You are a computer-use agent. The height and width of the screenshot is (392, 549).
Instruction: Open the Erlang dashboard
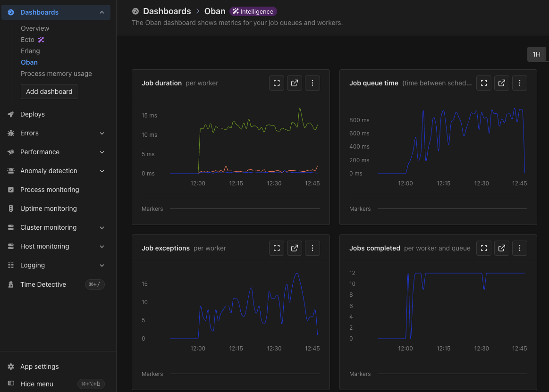pyautogui.click(x=30, y=51)
